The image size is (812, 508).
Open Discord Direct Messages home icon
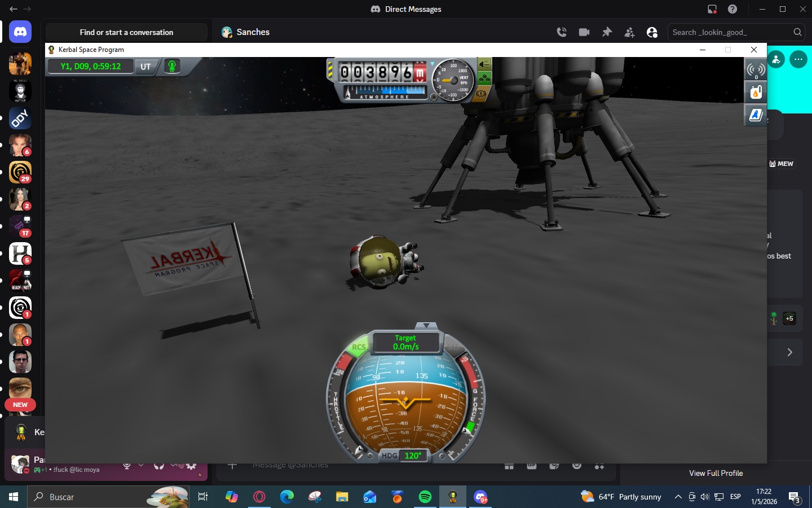20,32
